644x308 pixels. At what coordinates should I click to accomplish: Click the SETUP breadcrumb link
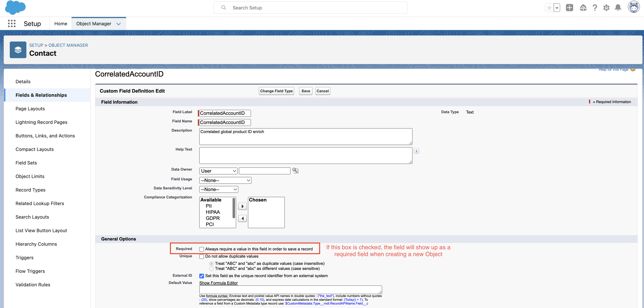(36, 45)
